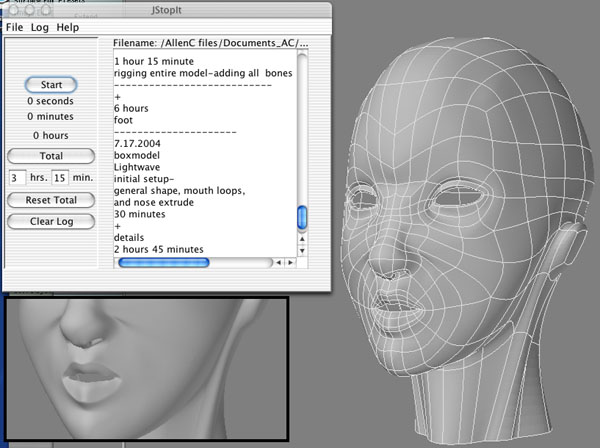The width and height of the screenshot is (600, 448).
Task: Clear the log with Clear Log
Action: [x=50, y=221]
